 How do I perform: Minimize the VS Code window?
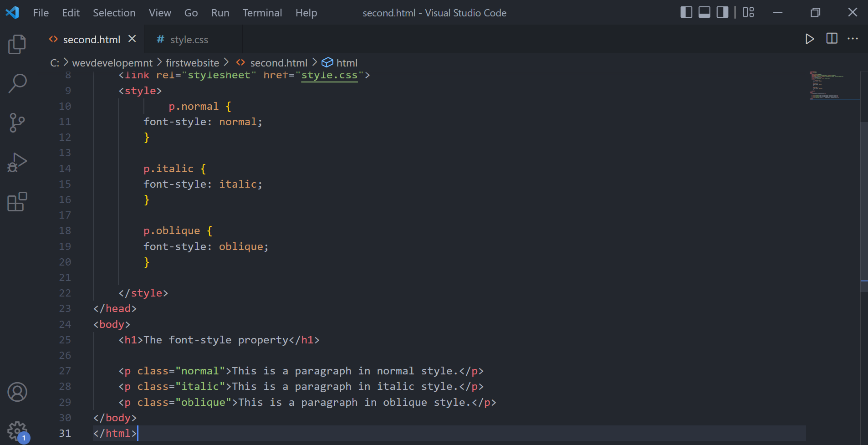pos(778,12)
